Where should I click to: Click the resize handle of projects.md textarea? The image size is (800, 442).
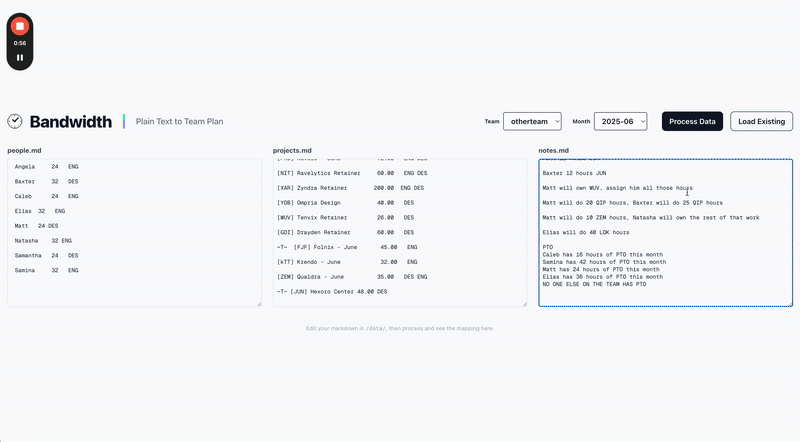[523, 302]
